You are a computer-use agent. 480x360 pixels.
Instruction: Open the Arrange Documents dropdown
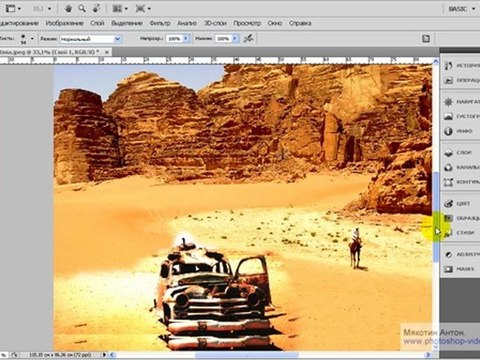[119, 9]
